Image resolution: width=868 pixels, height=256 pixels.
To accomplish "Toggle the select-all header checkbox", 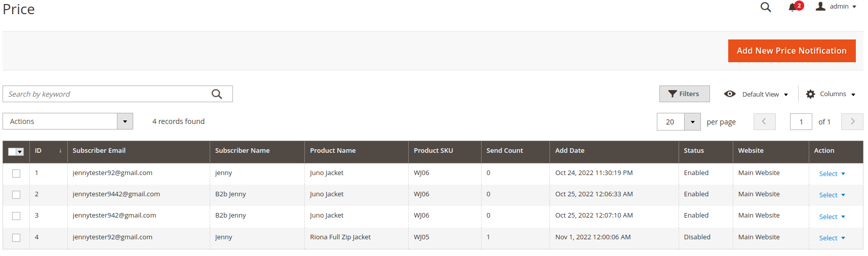I will pyautogui.click(x=12, y=152).
